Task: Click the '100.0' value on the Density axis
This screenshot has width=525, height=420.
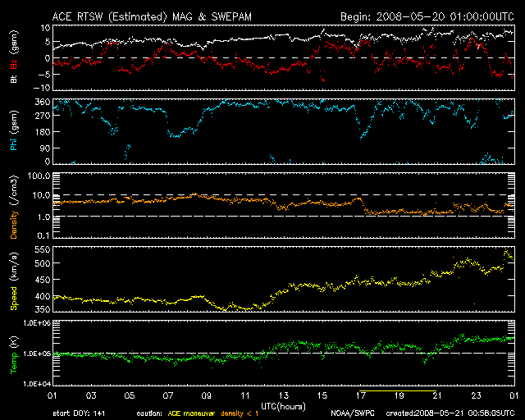Action: coord(39,176)
